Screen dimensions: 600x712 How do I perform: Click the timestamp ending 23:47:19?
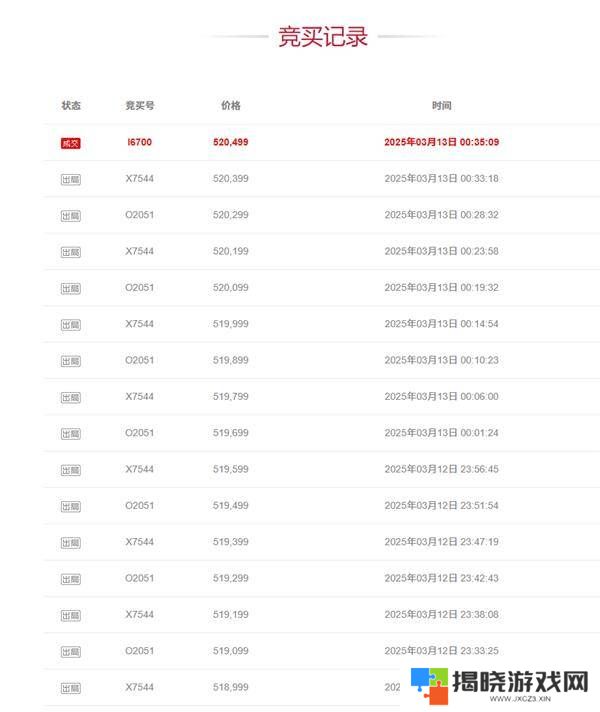coord(441,541)
